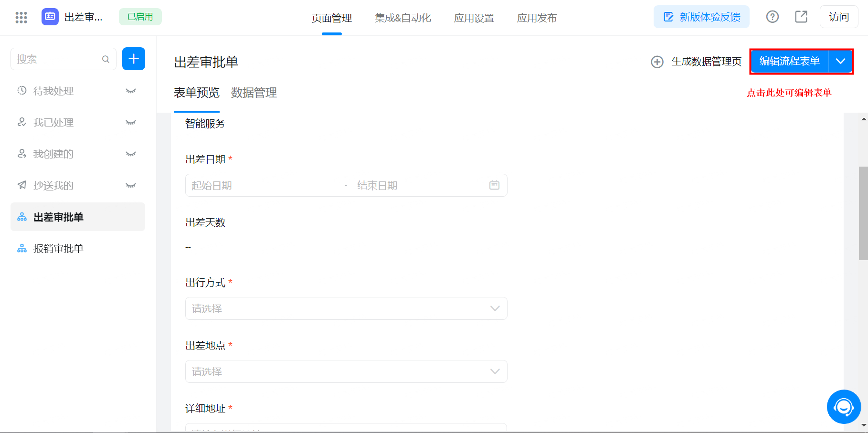Select 报销审批单 in the sidebar
The image size is (868, 433).
click(x=58, y=249)
